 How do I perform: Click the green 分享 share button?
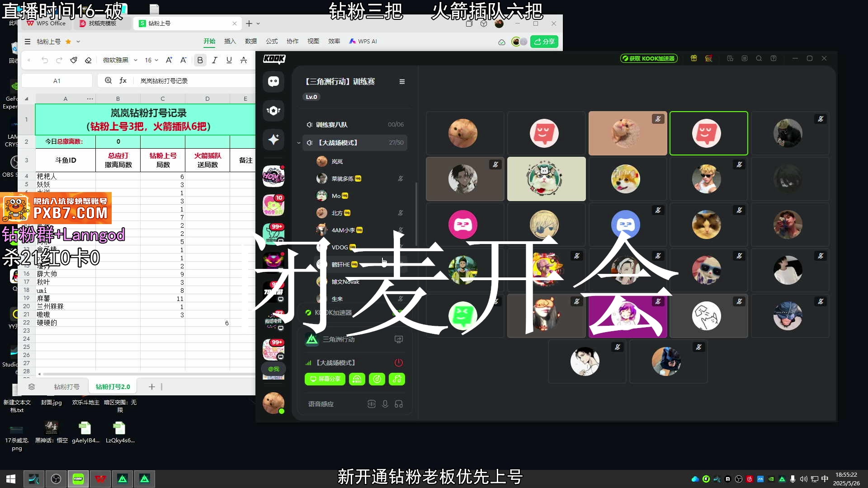(544, 42)
